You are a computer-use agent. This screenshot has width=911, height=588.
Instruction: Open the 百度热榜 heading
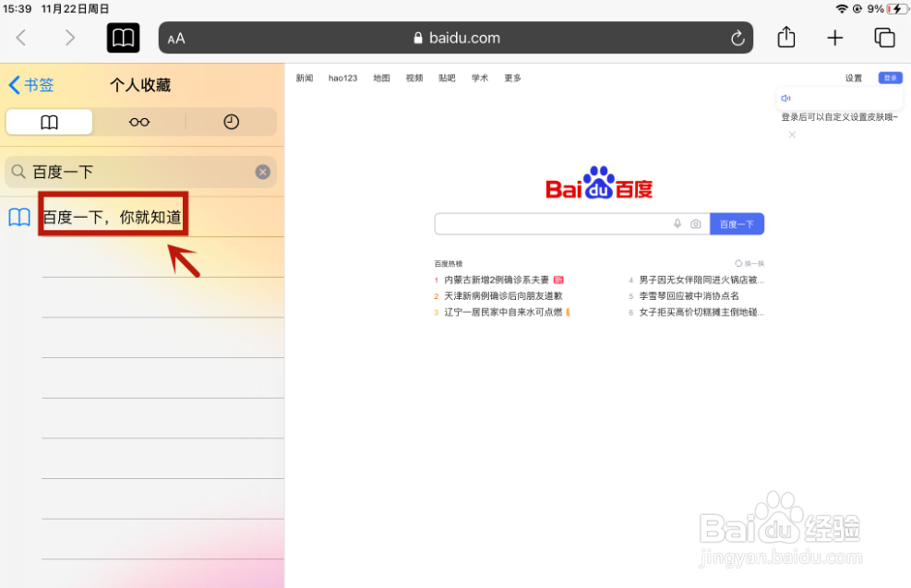(x=449, y=264)
